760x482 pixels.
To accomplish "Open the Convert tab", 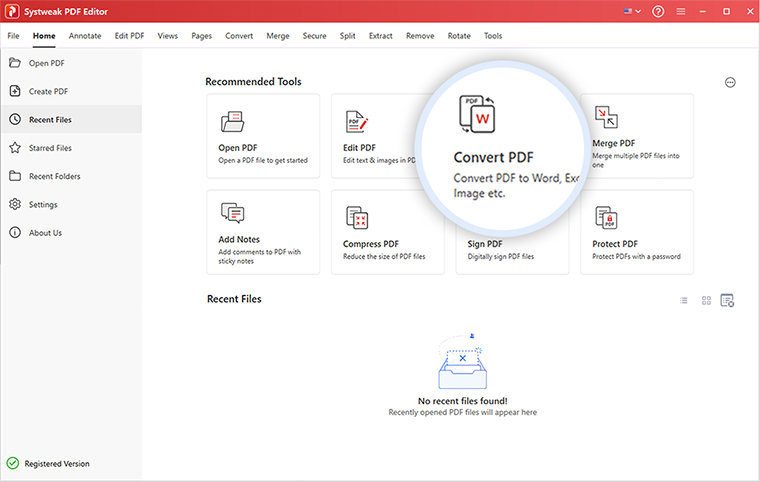I will pos(239,36).
